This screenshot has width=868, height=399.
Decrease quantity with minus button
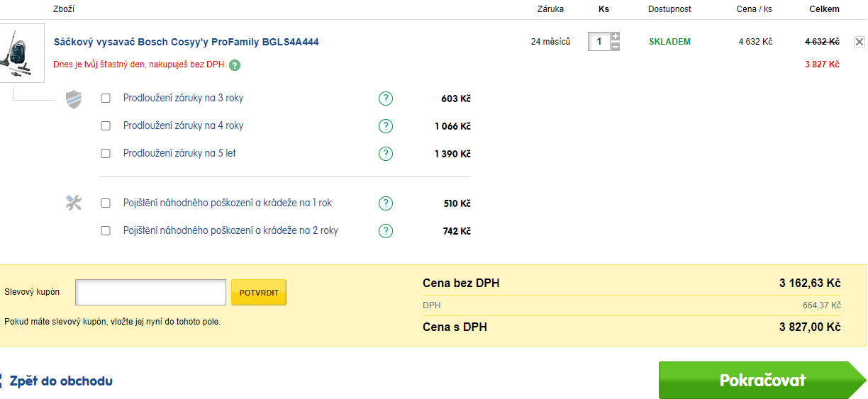pos(616,47)
